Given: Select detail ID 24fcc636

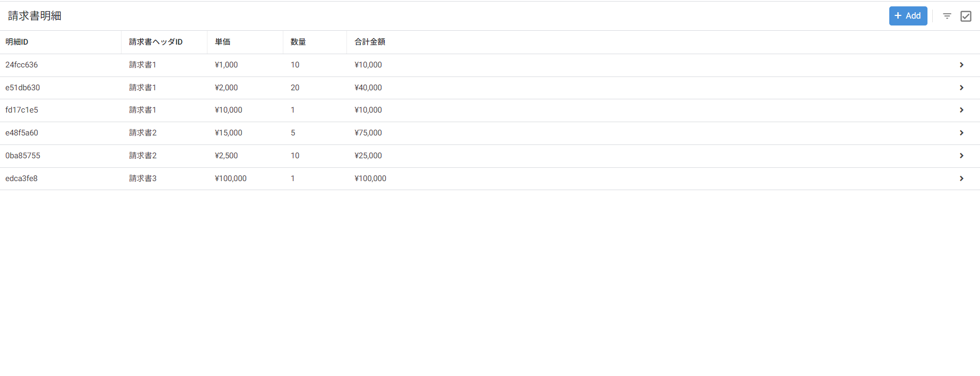Looking at the screenshot, I should 22,65.
